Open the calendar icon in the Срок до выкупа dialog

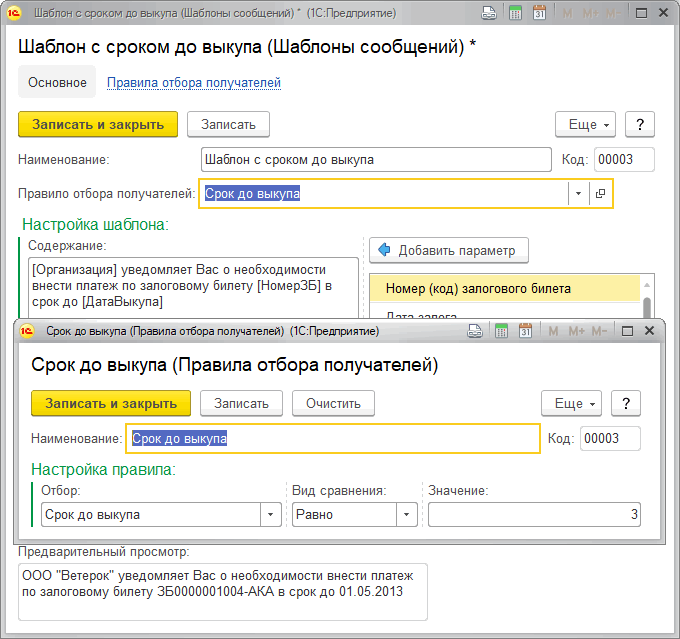(x=526, y=331)
